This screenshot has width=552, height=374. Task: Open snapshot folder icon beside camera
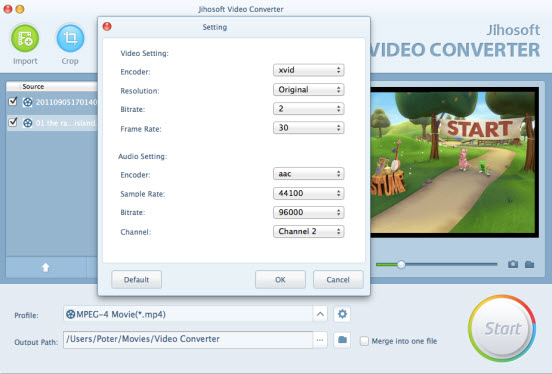pos(529,264)
